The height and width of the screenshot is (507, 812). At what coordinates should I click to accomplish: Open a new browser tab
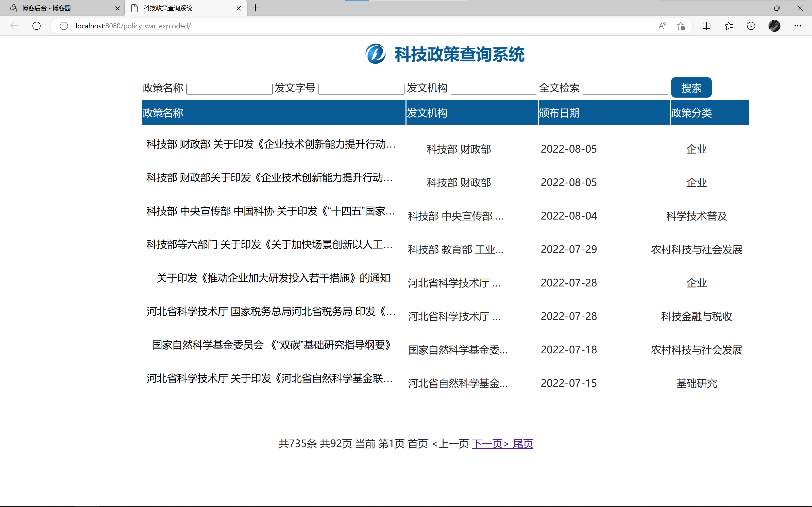255,8
